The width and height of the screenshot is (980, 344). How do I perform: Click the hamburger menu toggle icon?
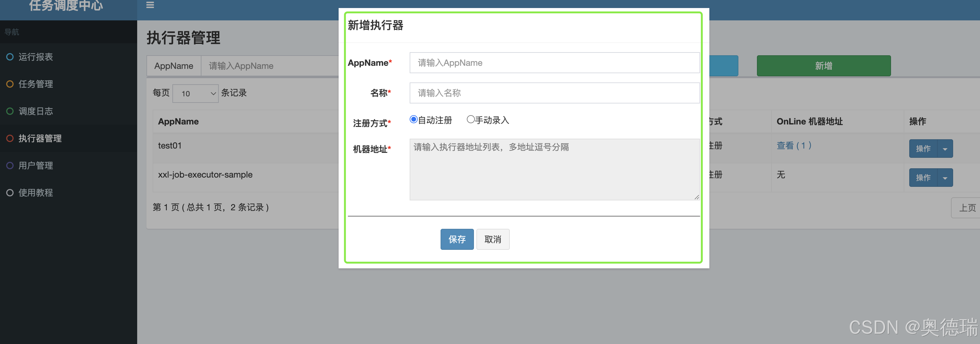pyautogui.click(x=150, y=5)
